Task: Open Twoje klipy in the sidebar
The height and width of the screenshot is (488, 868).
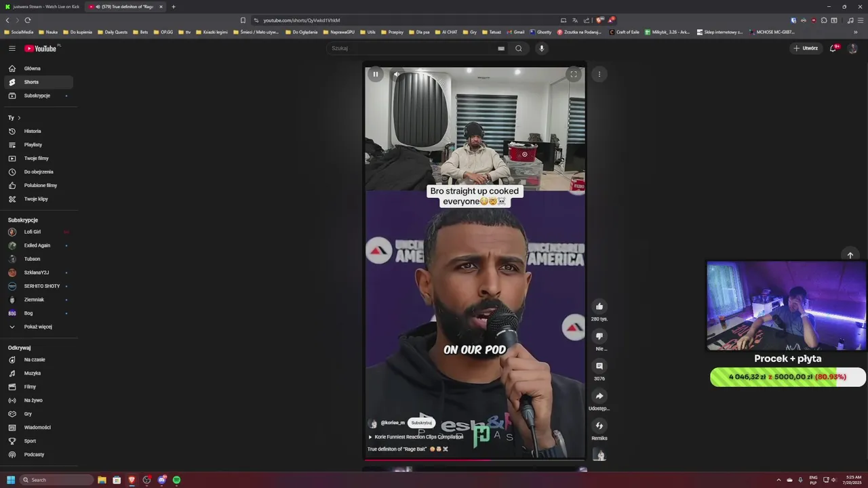Action: [39, 199]
